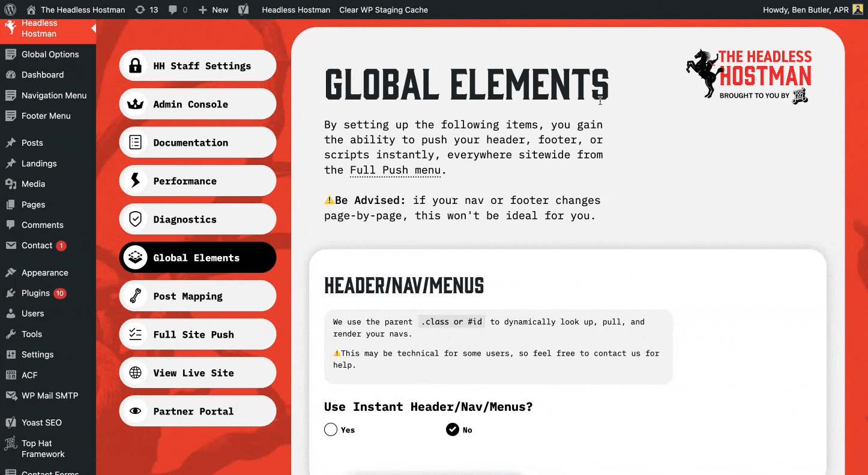The height and width of the screenshot is (475, 868).
Task: Click the Diagnostics shield icon
Action: pos(136,219)
